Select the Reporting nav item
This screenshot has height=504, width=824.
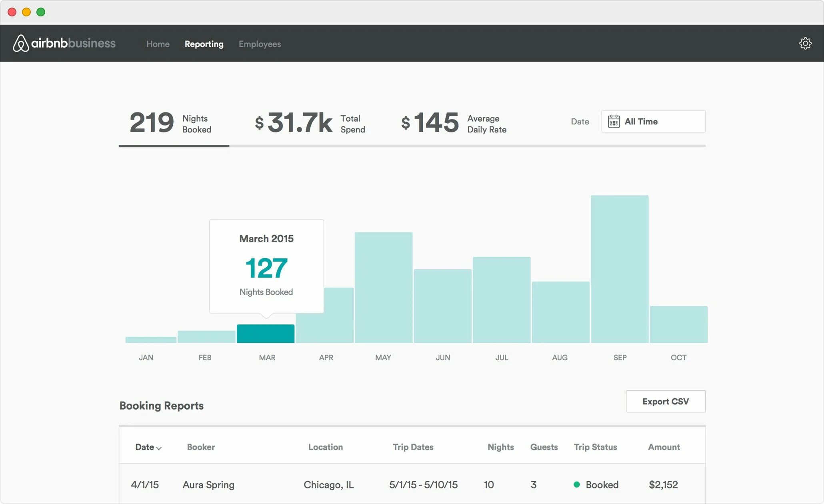pos(204,44)
